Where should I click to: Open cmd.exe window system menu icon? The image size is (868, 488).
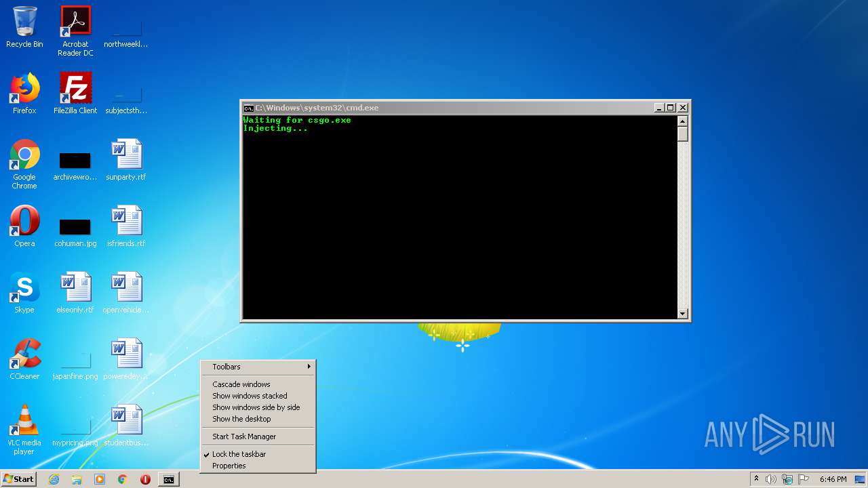[x=249, y=108]
